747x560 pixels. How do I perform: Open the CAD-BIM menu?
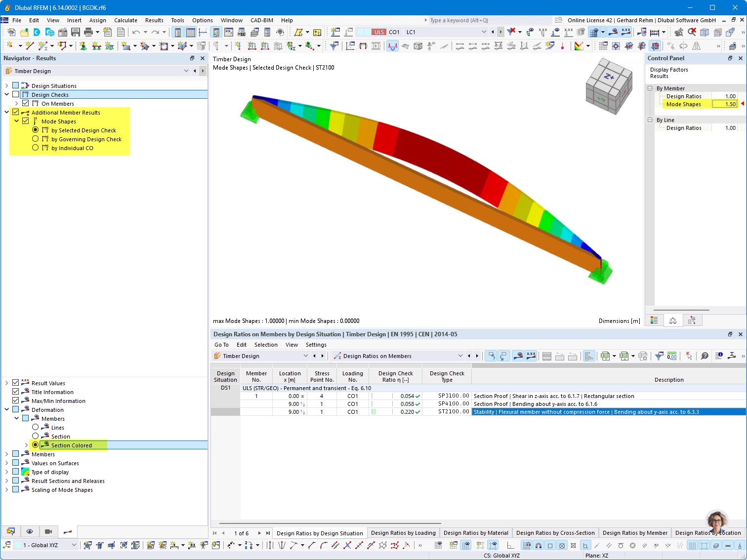tap(262, 20)
